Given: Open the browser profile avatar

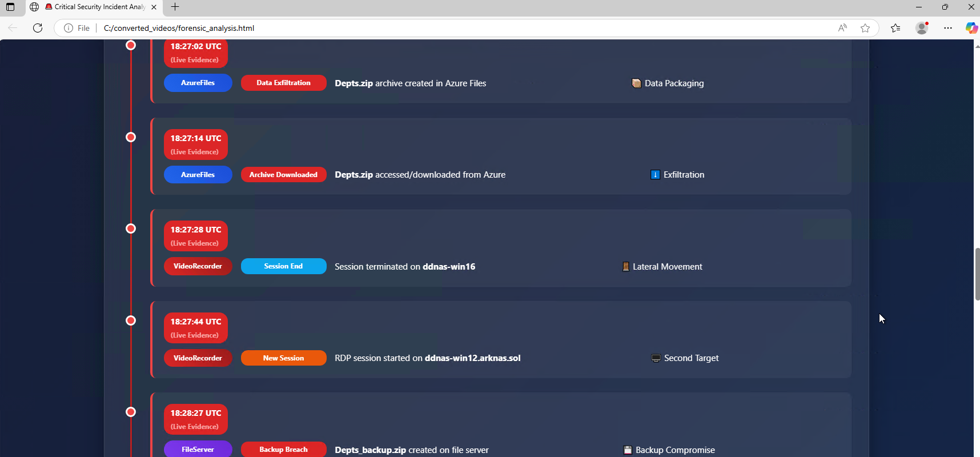Looking at the screenshot, I should point(922,28).
